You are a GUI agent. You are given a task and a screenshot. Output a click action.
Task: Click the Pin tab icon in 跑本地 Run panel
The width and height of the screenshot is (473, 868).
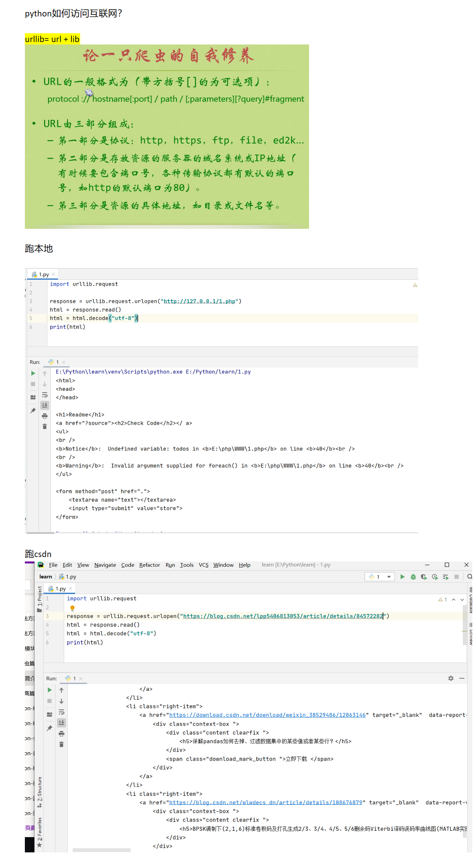(x=33, y=410)
